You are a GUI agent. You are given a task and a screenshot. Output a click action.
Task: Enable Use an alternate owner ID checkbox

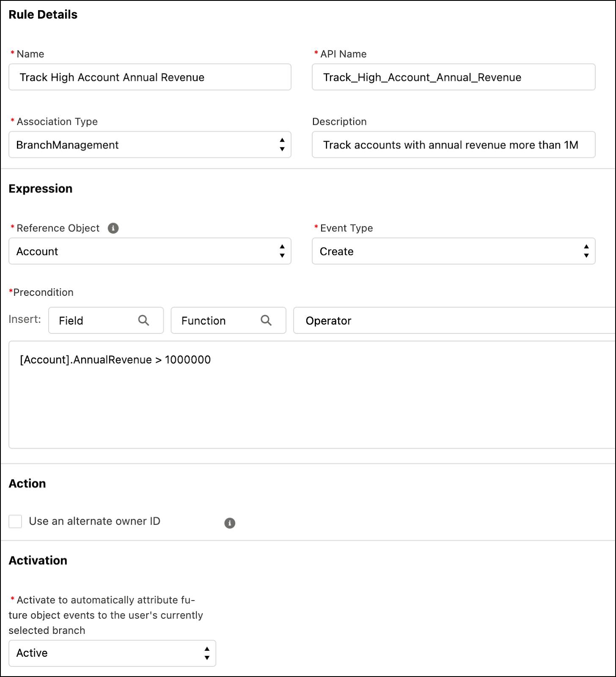tap(15, 521)
